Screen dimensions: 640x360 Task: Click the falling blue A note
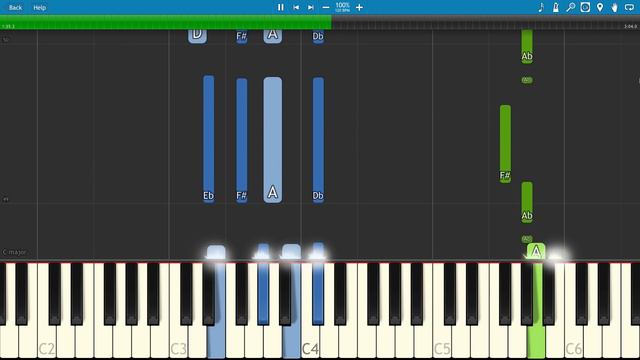pyautogui.click(x=273, y=140)
